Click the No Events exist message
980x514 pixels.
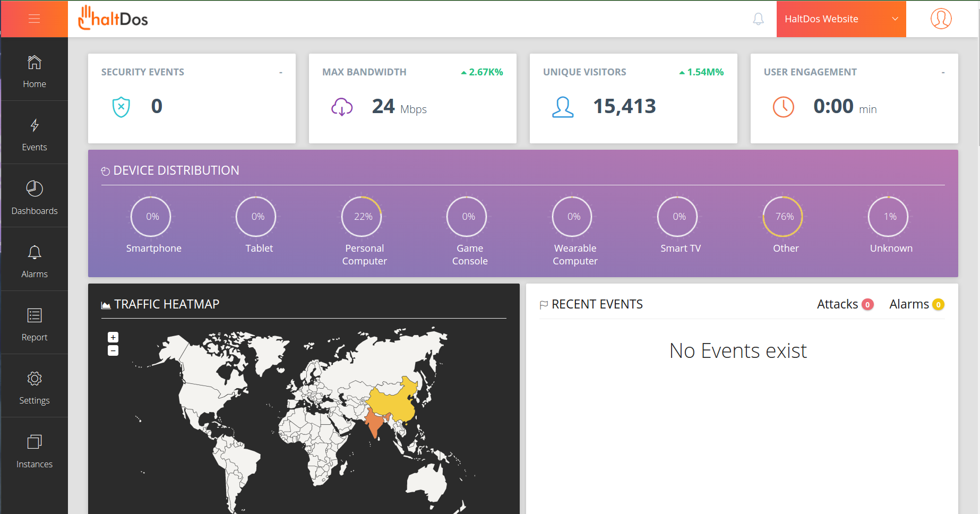pos(738,351)
